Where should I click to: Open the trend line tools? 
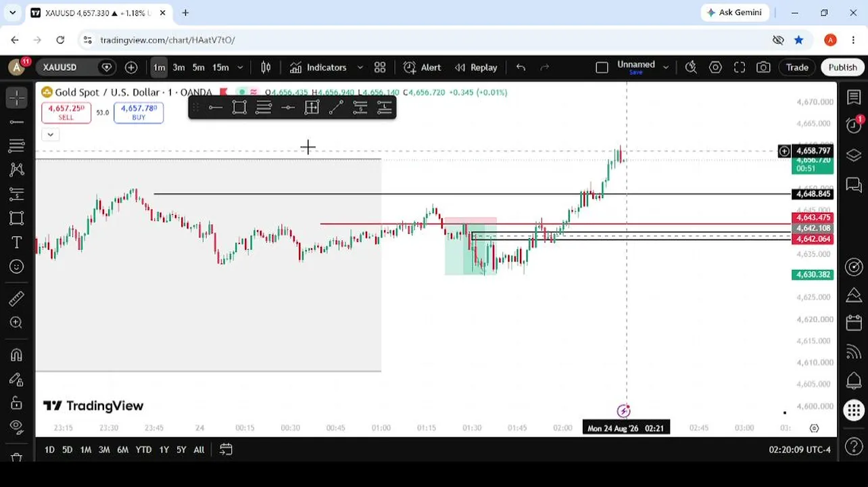click(x=17, y=122)
